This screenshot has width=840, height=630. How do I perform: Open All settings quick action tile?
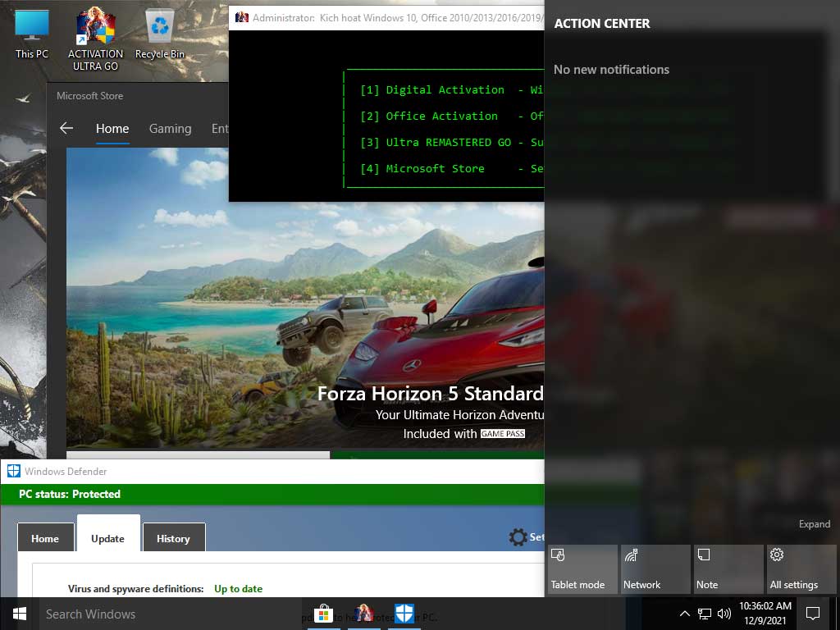[801, 569]
